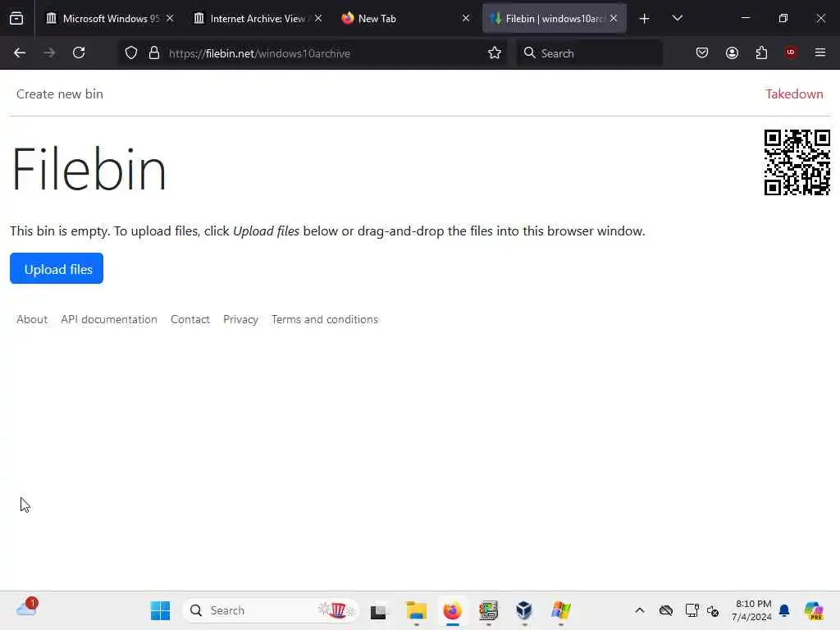
Task: Open API documentation link
Action: point(109,319)
